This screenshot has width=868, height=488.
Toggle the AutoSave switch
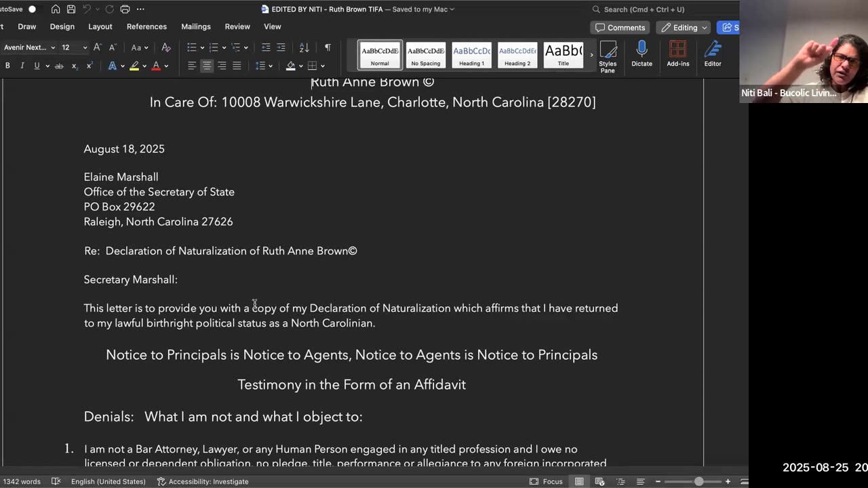click(31, 9)
